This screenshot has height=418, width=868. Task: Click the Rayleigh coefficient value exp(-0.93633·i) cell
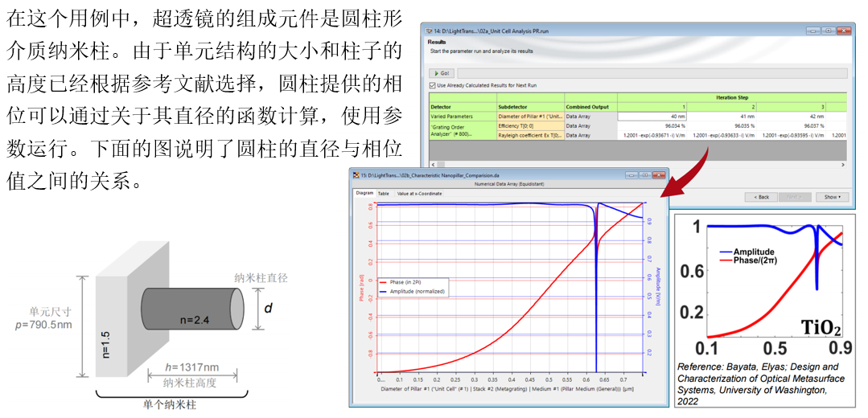click(721, 135)
